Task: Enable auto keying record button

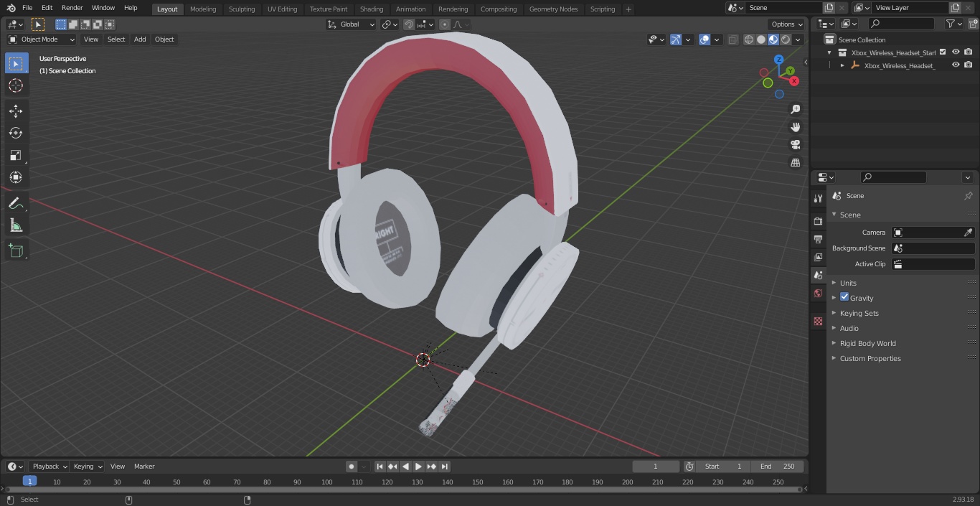Action: click(x=352, y=467)
